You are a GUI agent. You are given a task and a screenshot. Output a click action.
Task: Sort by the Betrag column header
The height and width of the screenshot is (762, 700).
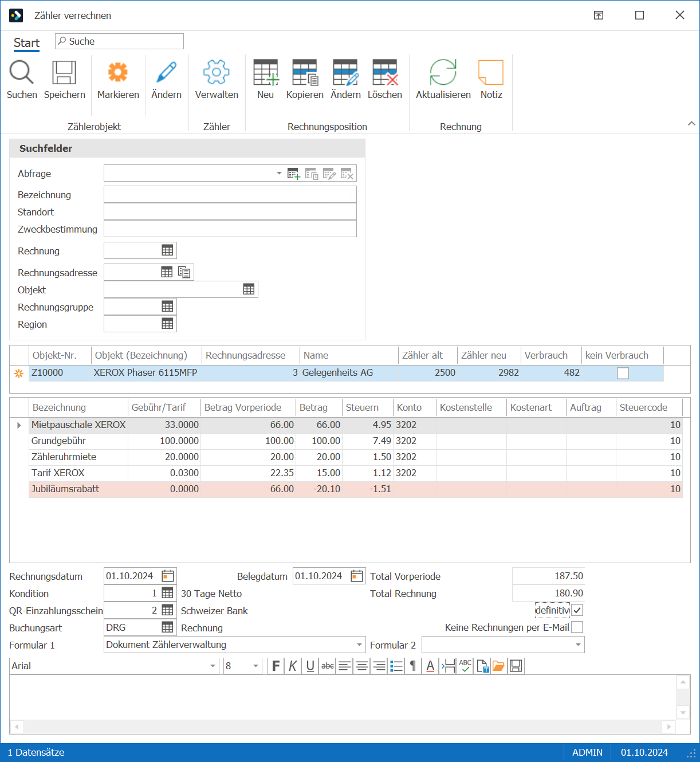click(x=318, y=407)
